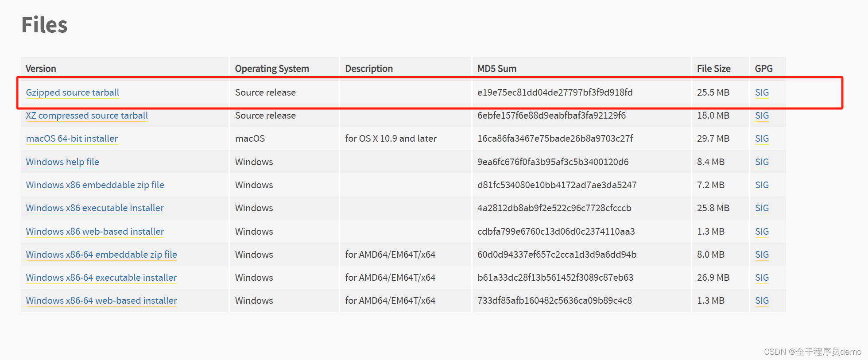Click SIG link in macOS 64-bit installer row
Screen dimensions: 868x360
click(x=762, y=139)
